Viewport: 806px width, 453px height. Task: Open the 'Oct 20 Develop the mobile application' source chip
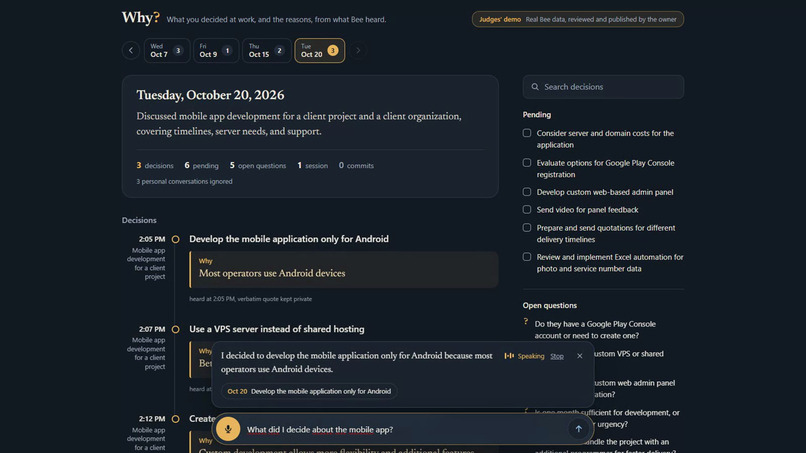pos(309,391)
